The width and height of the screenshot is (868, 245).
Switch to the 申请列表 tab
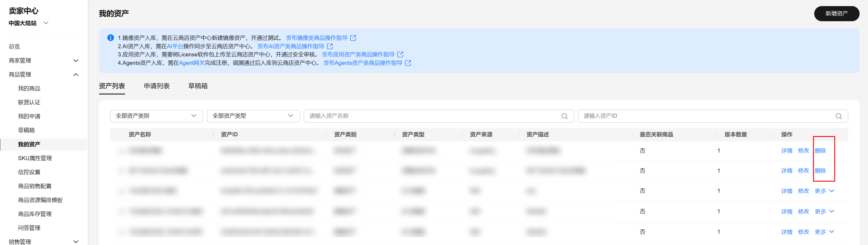157,86
